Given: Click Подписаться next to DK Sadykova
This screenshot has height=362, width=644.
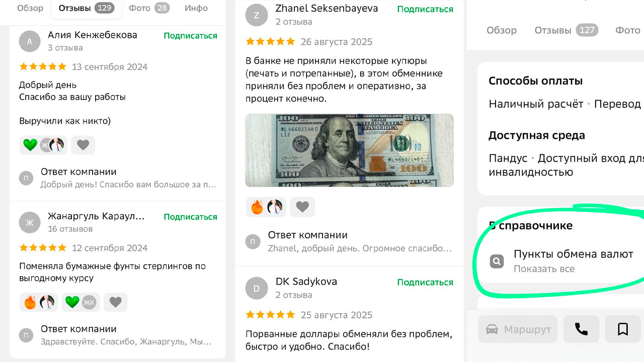Looking at the screenshot, I should (425, 282).
